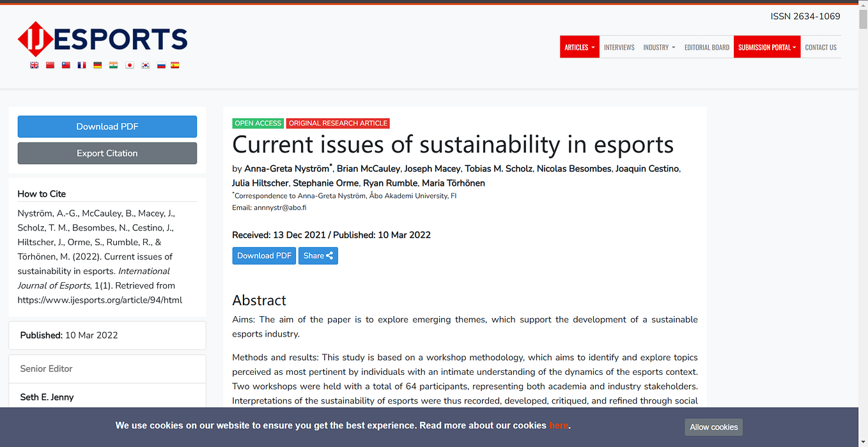The height and width of the screenshot is (447, 868).
Task: Click the India flag icon
Action: 114,65
